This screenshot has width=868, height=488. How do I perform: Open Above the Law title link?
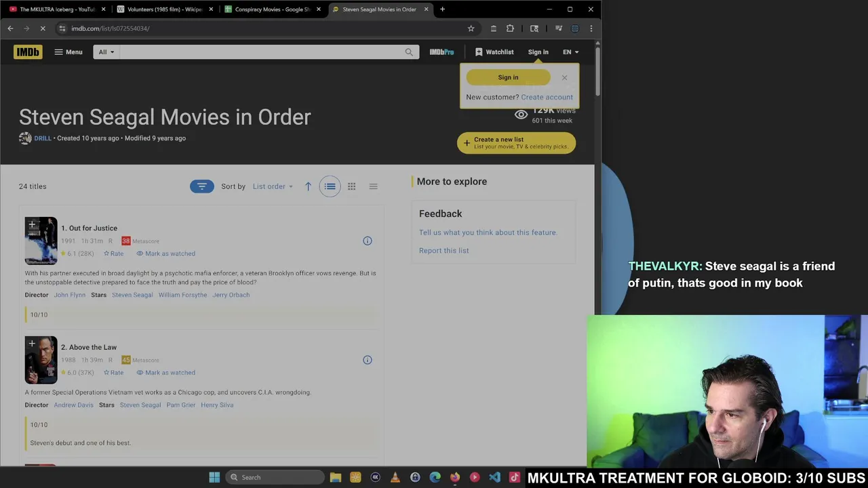click(89, 348)
